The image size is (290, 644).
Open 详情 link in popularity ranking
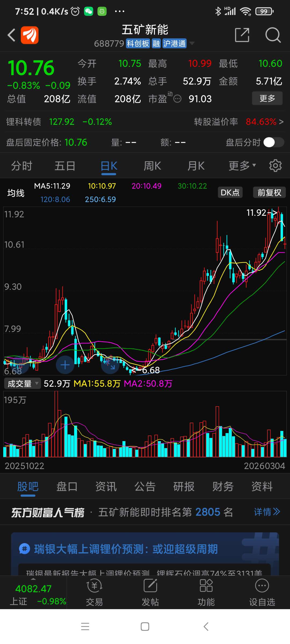(267, 512)
